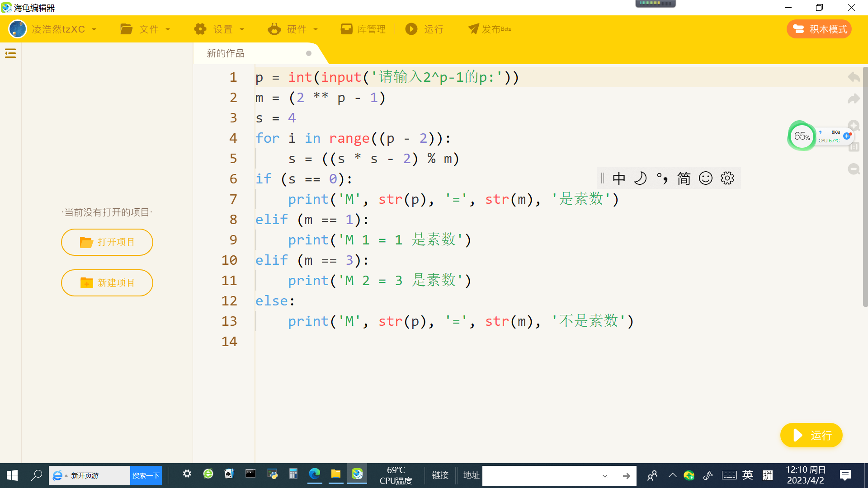Image resolution: width=868 pixels, height=488 pixels.
Task: Click the 发布 Beta menu label
Action: (x=496, y=29)
